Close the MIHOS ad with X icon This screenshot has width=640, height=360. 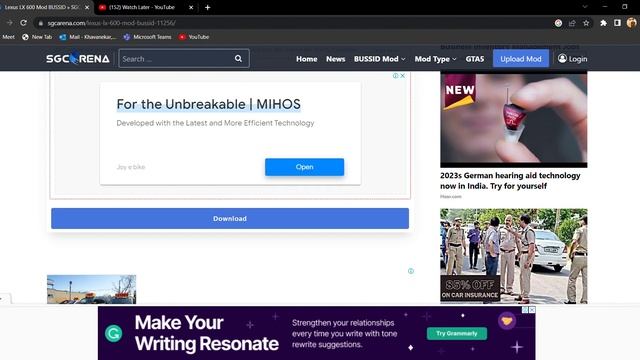click(x=402, y=76)
